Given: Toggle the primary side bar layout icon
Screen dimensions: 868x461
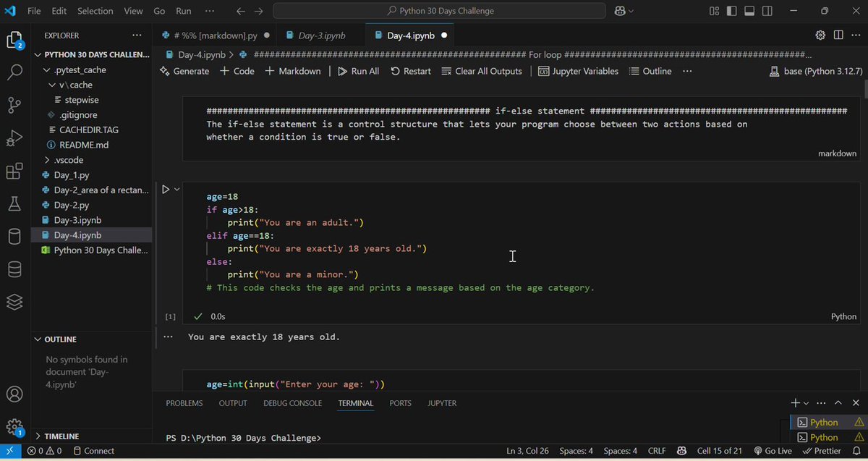Looking at the screenshot, I should 731,11.
